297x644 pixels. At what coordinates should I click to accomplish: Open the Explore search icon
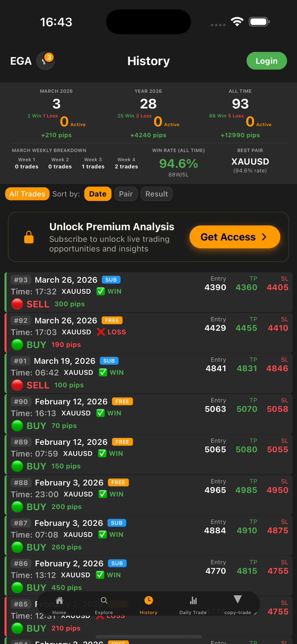(104, 600)
